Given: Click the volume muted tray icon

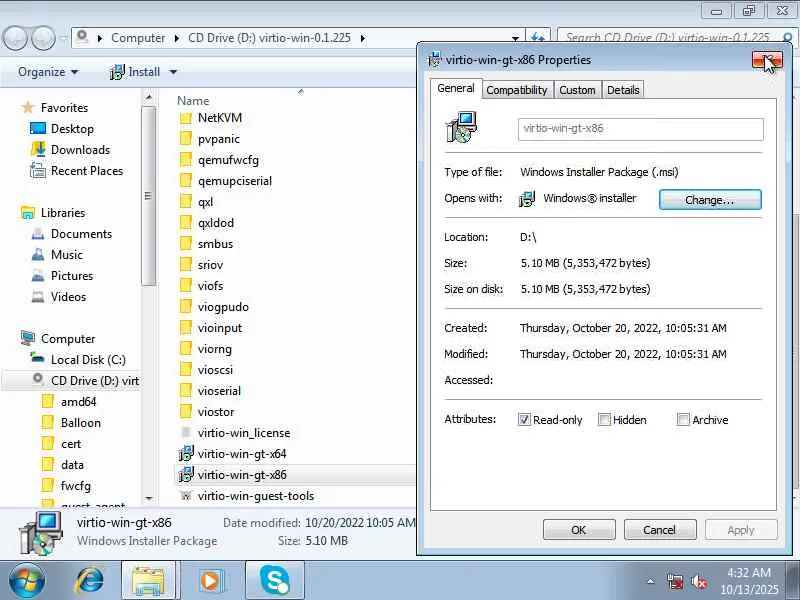Looking at the screenshot, I should (x=699, y=582).
